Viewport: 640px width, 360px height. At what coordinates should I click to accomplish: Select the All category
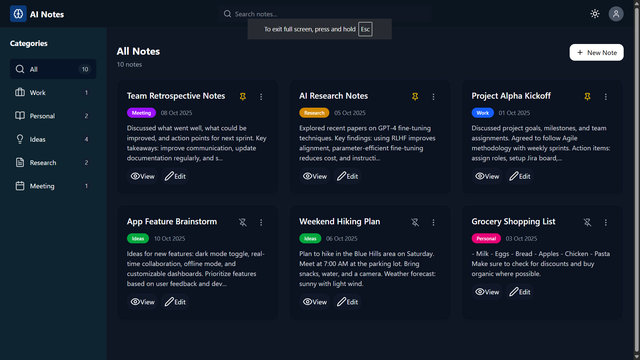tap(53, 69)
